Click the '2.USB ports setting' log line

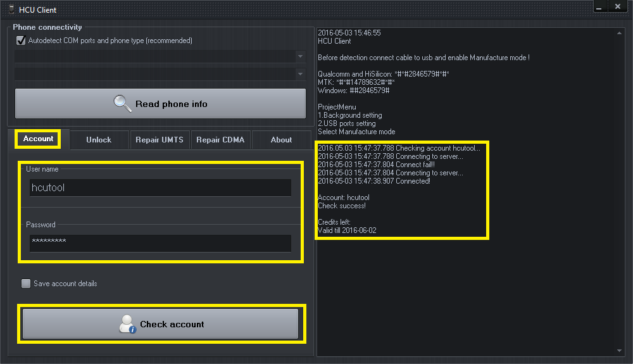click(347, 123)
